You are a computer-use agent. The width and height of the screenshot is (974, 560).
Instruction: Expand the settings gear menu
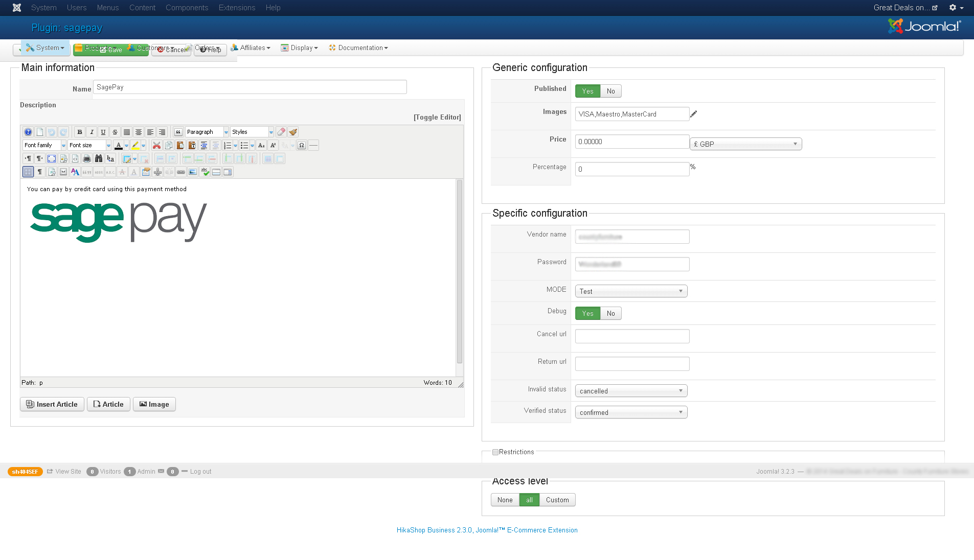(956, 8)
